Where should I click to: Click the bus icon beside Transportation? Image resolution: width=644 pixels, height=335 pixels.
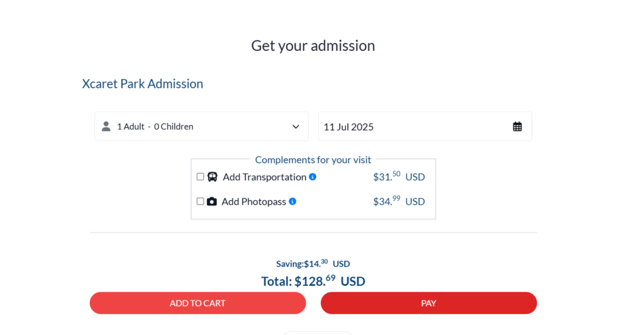[213, 177]
